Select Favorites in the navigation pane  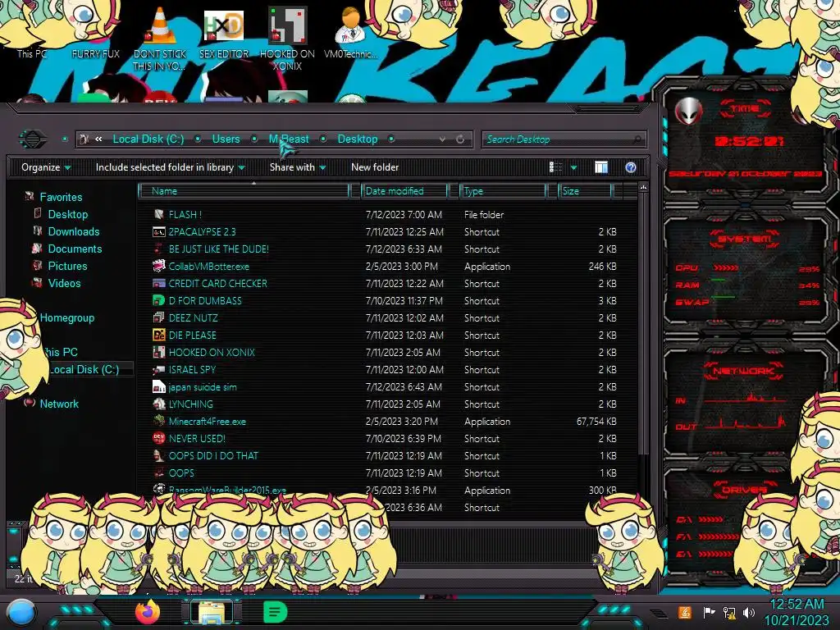(61, 197)
